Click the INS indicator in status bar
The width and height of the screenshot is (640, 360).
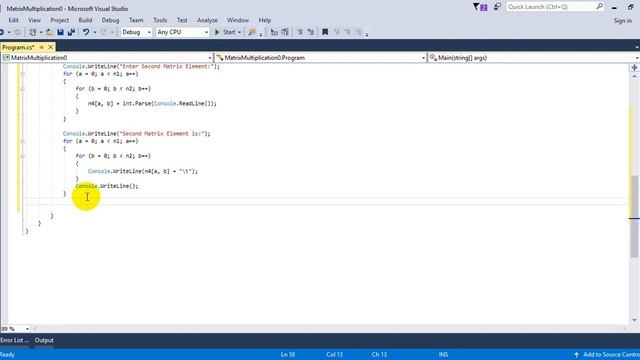(x=443, y=355)
